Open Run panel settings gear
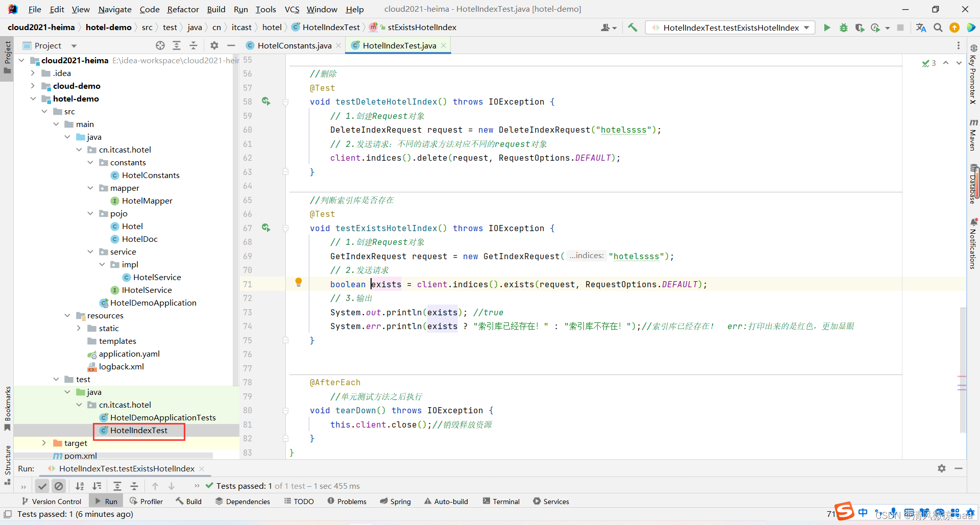Image resolution: width=980 pixels, height=525 pixels. 942,468
